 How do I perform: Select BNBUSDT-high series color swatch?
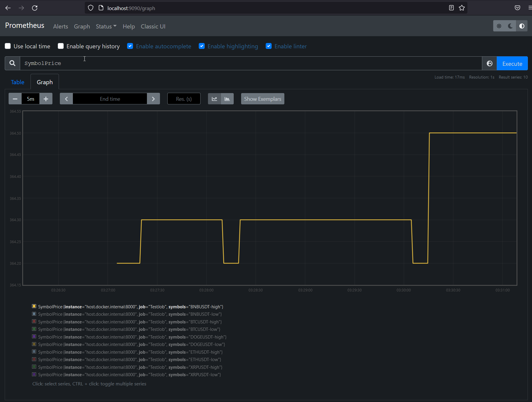click(34, 306)
